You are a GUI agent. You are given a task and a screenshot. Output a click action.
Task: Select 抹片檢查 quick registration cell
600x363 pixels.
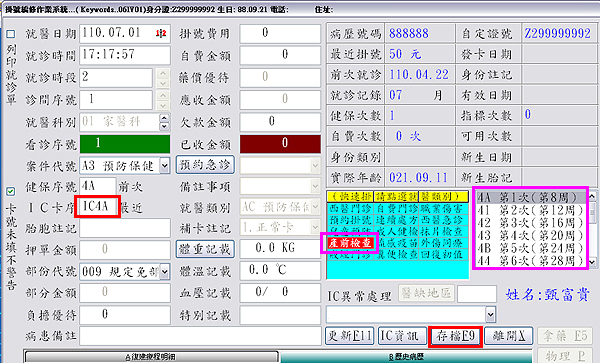[443, 231]
